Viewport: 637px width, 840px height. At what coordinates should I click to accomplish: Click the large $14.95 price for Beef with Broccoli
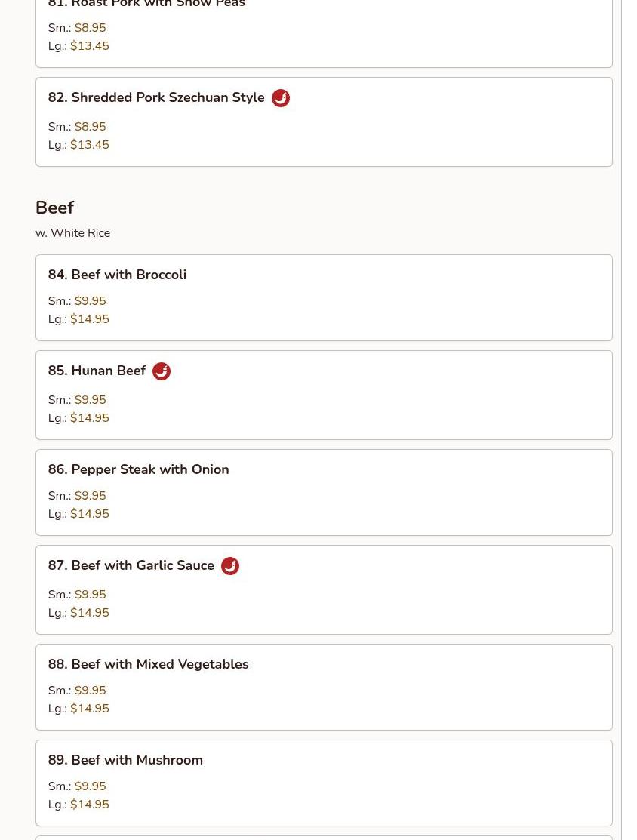point(90,319)
